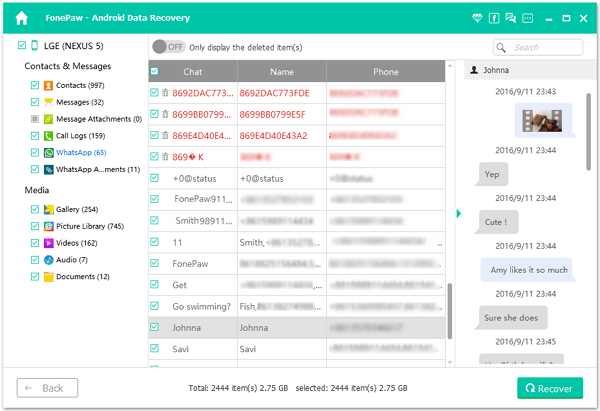Click the Recover button

click(x=550, y=388)
